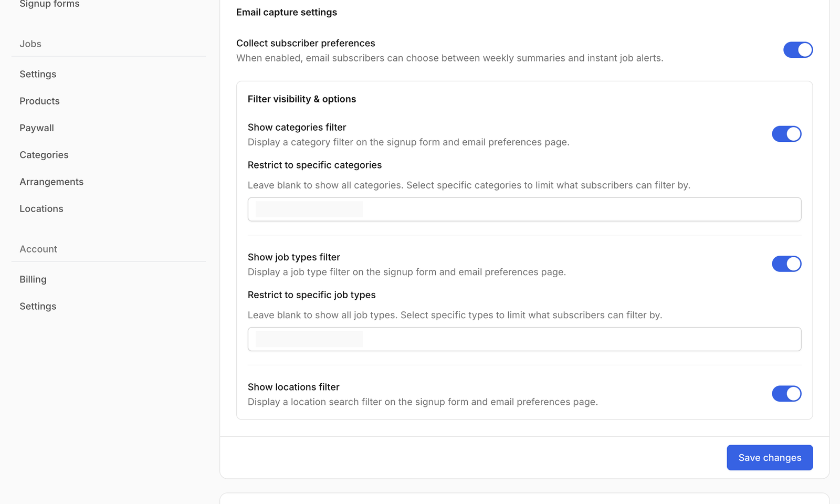This screenshot has height=504, width=840.
Task: Click the Restrict to specific categories field
Action: coord(524,209)
